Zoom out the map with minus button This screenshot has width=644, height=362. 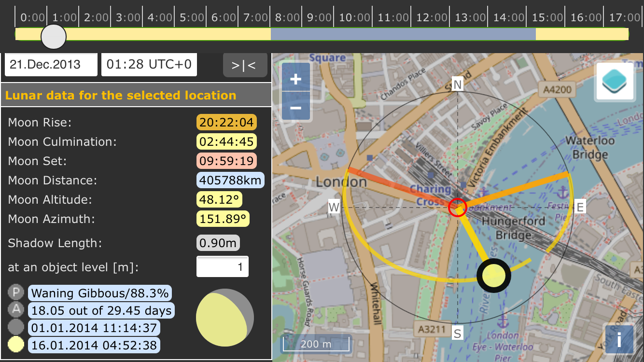(x=296, y=107)
